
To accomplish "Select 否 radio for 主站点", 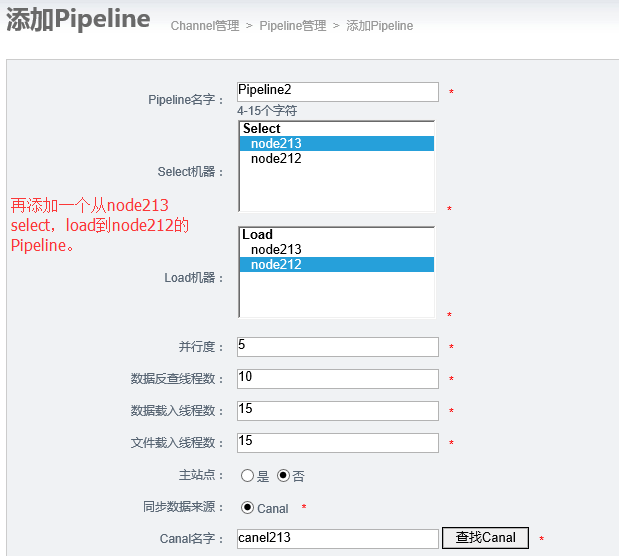I will click(x=284, y=476).
